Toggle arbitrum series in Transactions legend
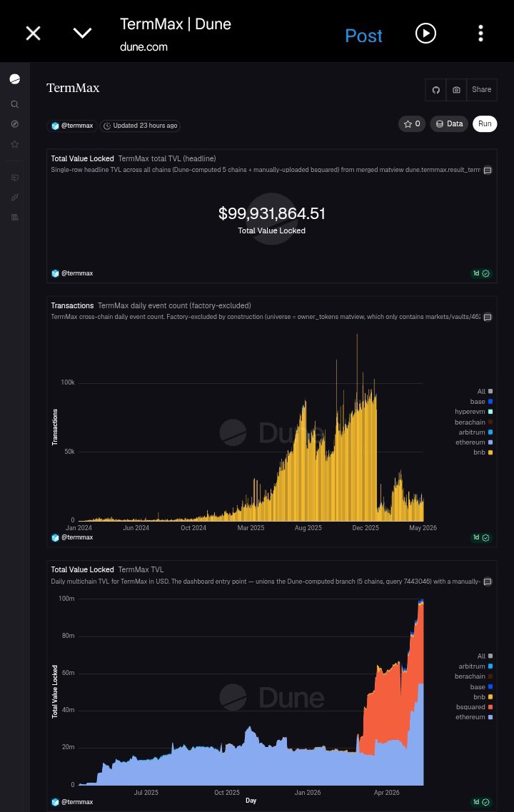 (x=475, y=432)
